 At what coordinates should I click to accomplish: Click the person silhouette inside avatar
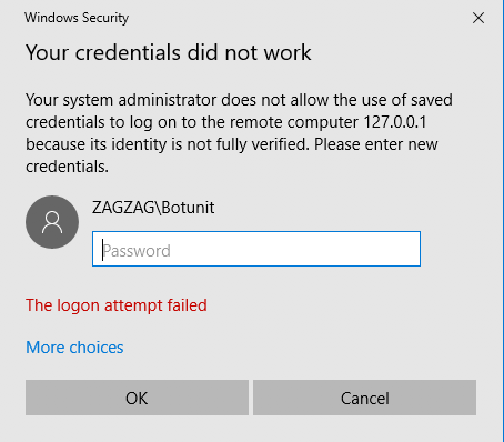click(52, 222)
